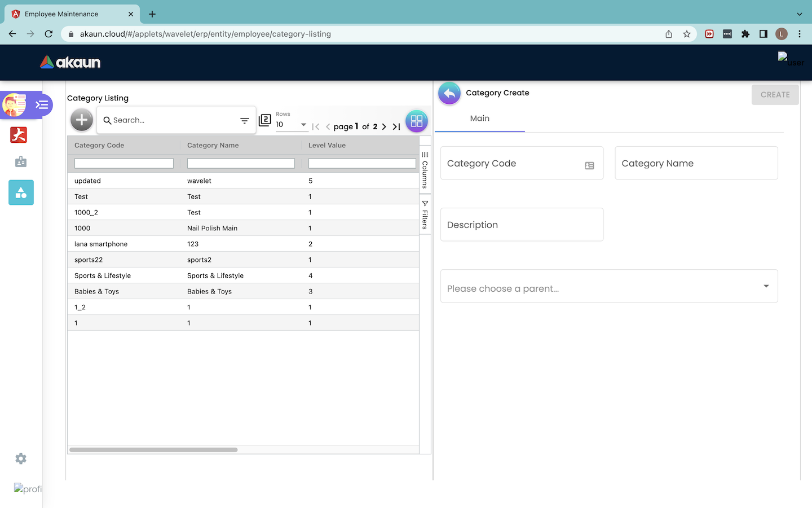Click the shapes icon in left sidebar
This screenshot has height=508, width=812.
[21, 192]
